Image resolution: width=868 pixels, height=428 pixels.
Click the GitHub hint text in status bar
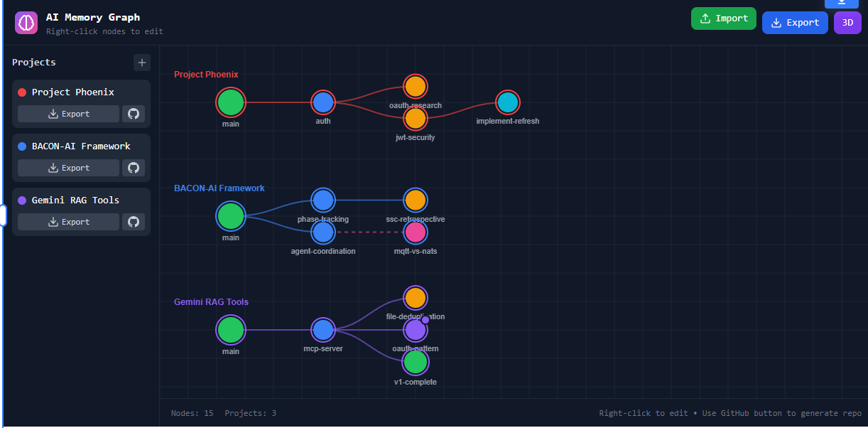coord(730,413)
